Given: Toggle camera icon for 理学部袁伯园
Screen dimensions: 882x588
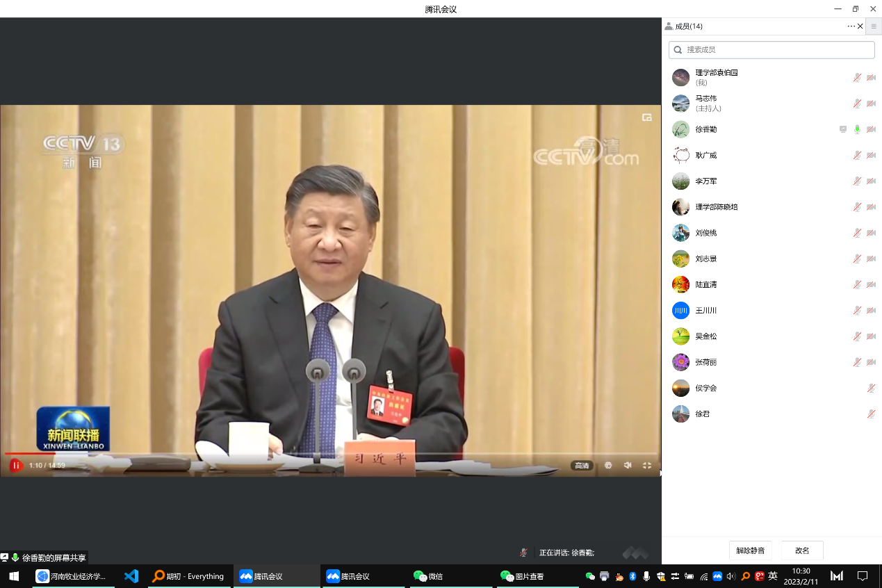Looking at the screenshot, I should (x=871, y=78).
